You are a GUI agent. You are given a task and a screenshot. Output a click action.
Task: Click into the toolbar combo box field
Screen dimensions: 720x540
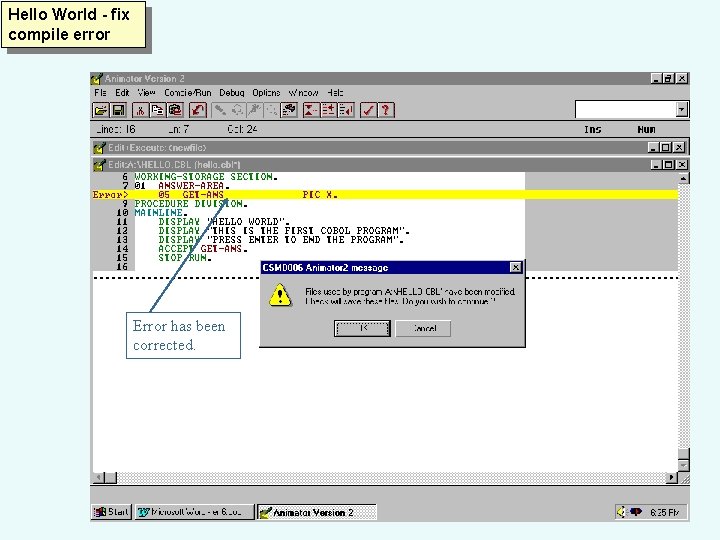[625, 110]
